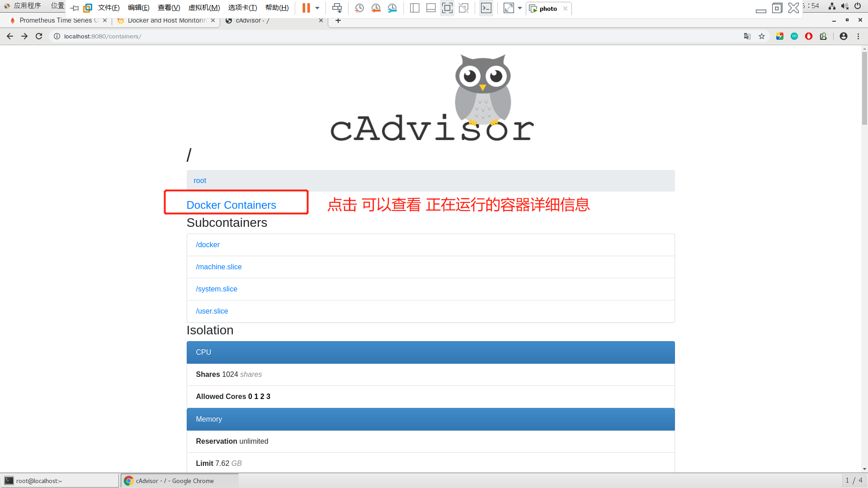Switch to Prometheus Time Series tab
The height and width of the screenshot is (488, 868).
point(57,20)
